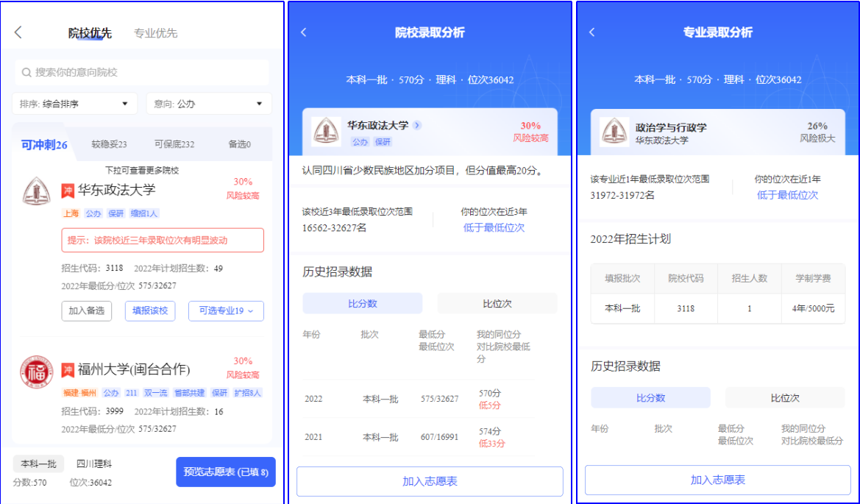860x504 pixels.
Task: Tap 低于最低位次 link in 院校录取分析
Action: (x=494, y=227)
